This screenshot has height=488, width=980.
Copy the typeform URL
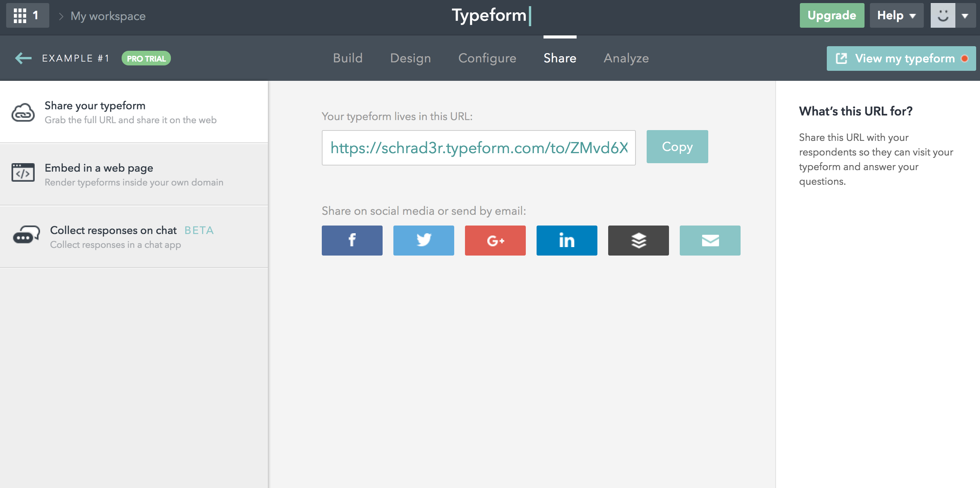pyautogui.click(x=677, y=147)
